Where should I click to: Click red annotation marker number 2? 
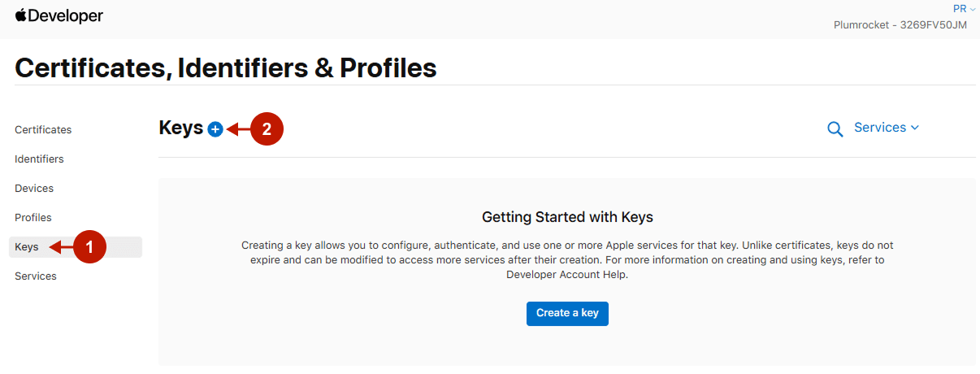pos(267,128)
